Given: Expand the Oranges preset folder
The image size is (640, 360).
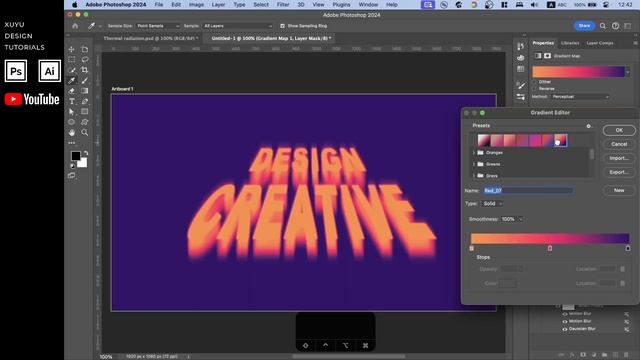Looking at the screenshot, I should pyautogui.click(x=473, y=153).
